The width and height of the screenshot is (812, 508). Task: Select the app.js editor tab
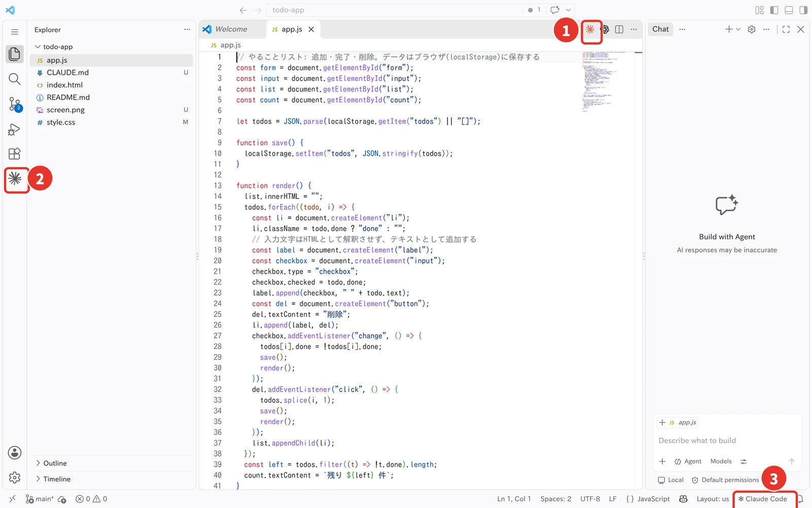click(292, 29)
